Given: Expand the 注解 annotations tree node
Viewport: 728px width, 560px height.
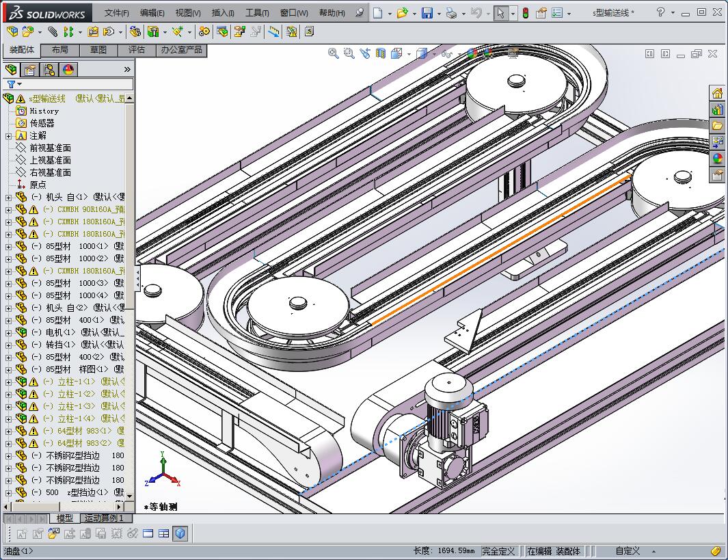Looking at the screenshot, I should pyautogui.click(x=8, y=135).
